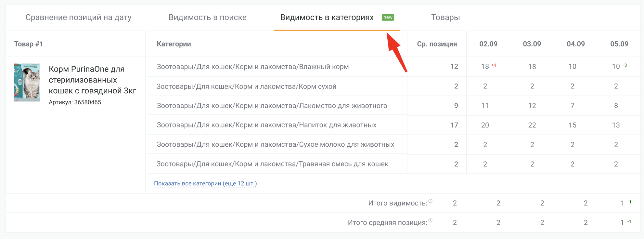Select the Артикул: 36580465 text
Image resolution: width=644 pixels, height=239 pixels.
(x=75, y=102)
